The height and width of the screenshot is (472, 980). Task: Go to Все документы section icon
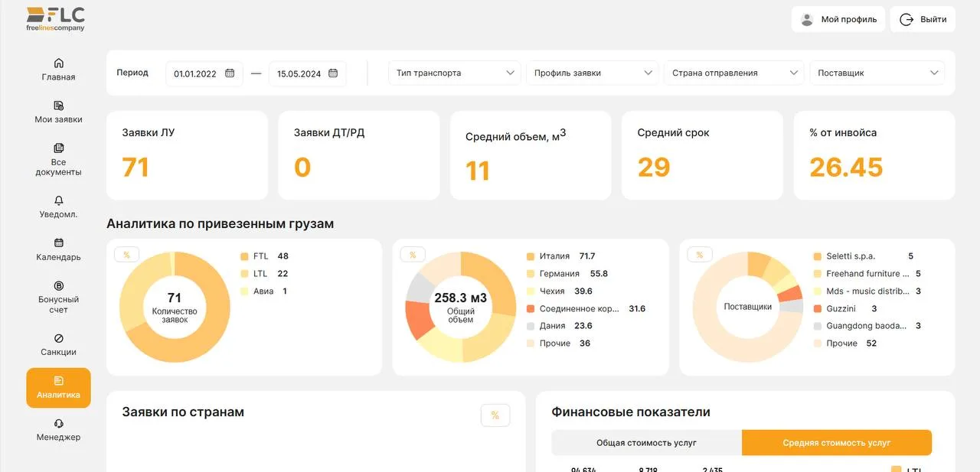(x=59, y=148)
